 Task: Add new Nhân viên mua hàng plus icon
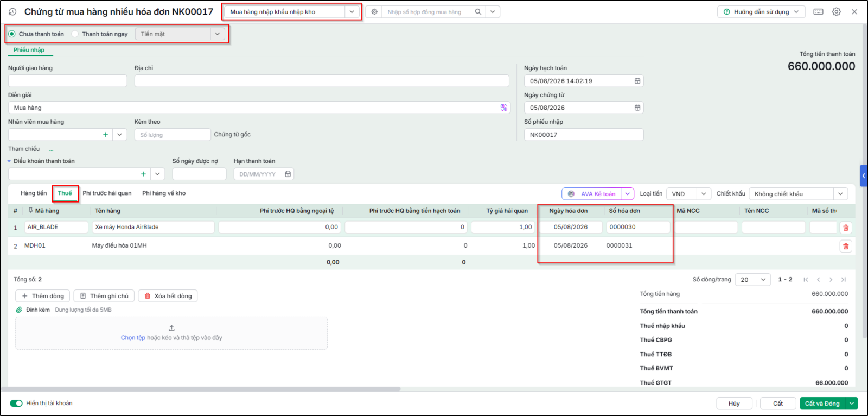105,135
